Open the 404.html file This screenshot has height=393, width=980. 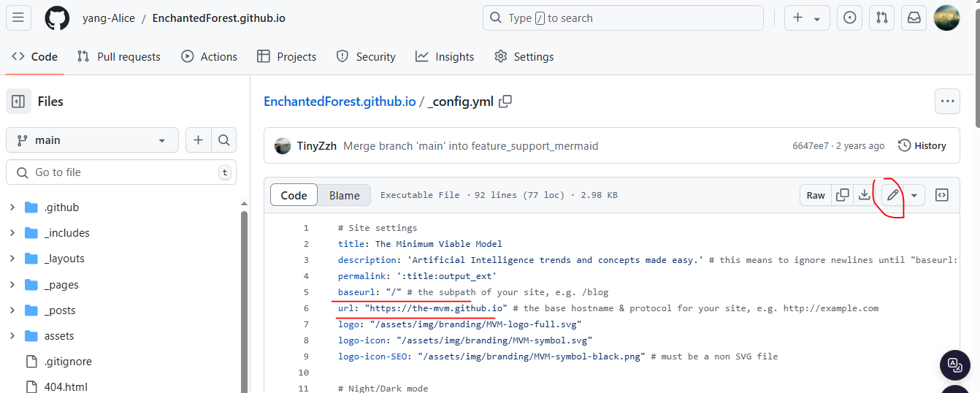pos(66,387)
